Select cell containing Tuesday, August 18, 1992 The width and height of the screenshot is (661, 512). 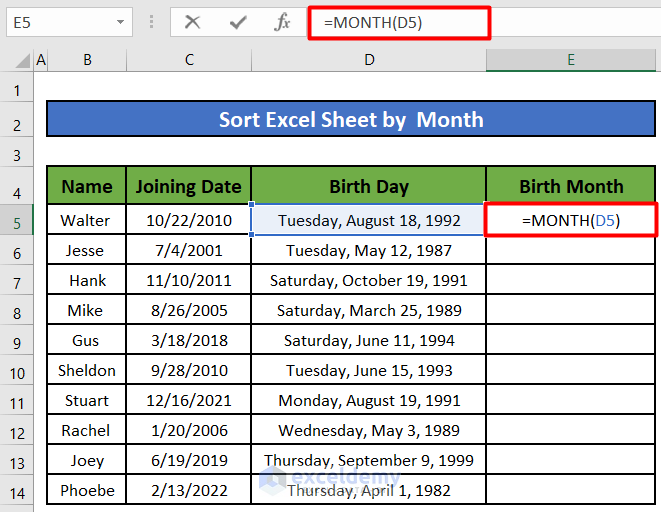(369, 220)
